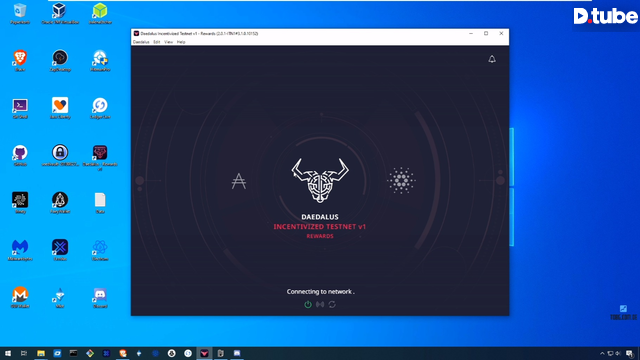Open the Action Center notifications icon
This screenshot has height=360, width=640.
click(630, 353)
